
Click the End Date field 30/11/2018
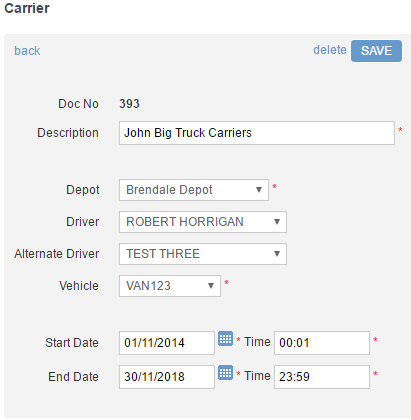tap(167, 377)
